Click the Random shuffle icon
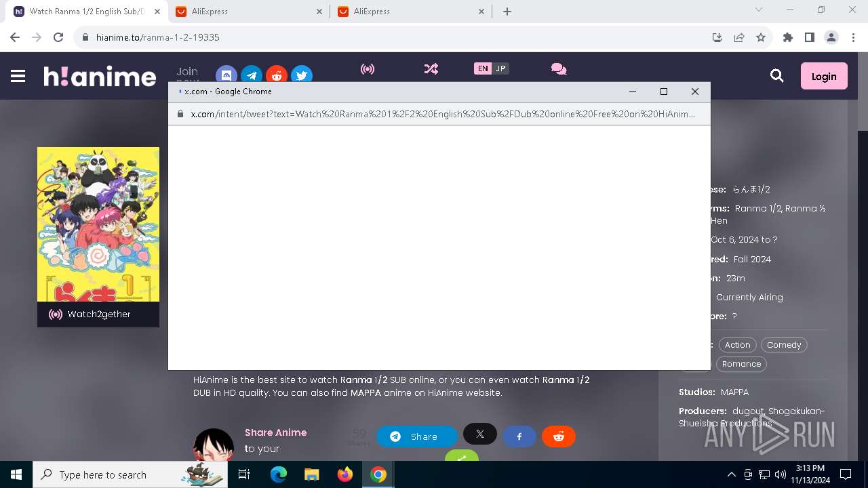 click(x=431, y=69)
